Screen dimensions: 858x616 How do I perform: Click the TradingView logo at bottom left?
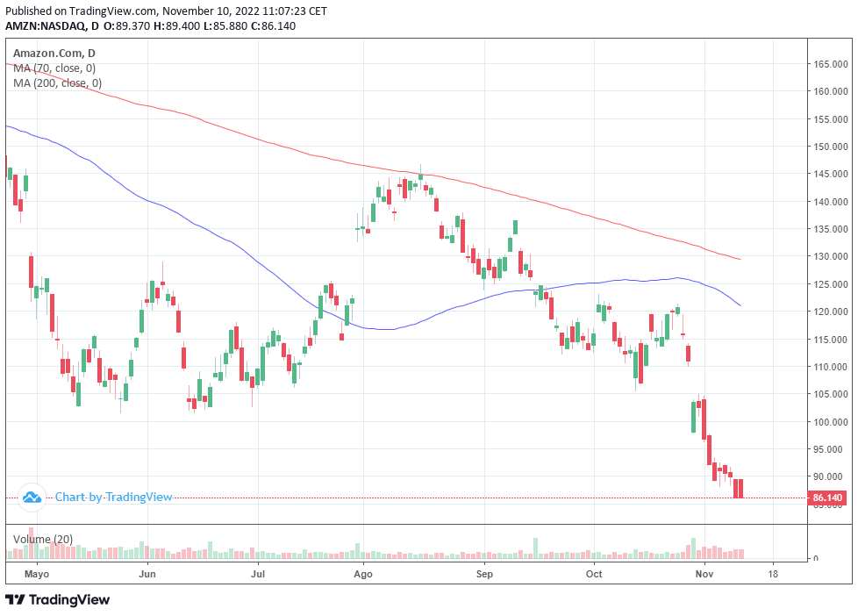[58, 599]
